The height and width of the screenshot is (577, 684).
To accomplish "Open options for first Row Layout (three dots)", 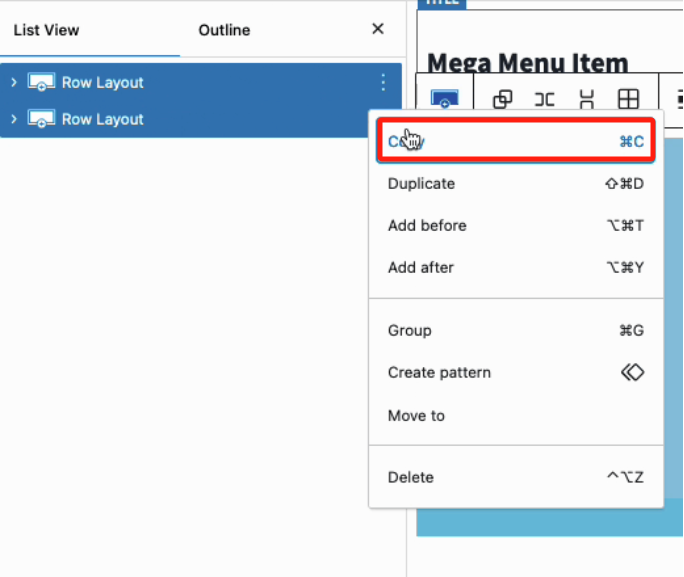I will coord(382,83).
